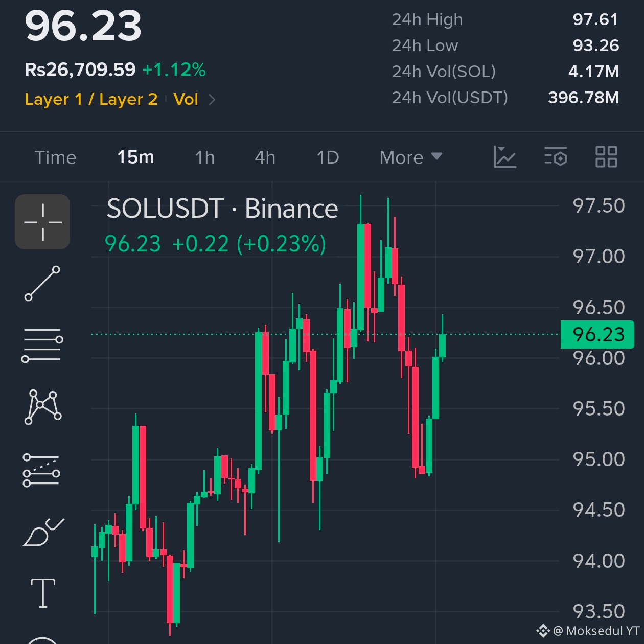Click the 97.50 price axis label
This screenshot has width=644, height=644.
click(x=599, y=206)
